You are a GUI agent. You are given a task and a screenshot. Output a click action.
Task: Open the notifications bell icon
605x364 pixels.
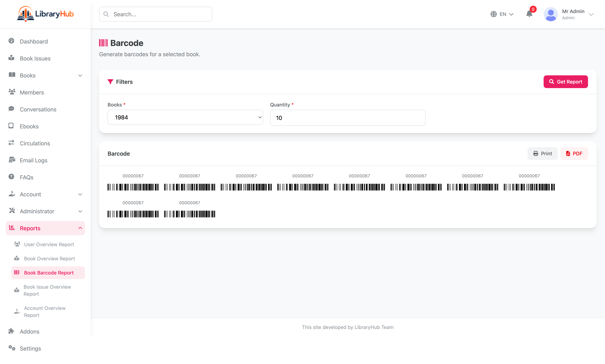(x=529, y=14)
